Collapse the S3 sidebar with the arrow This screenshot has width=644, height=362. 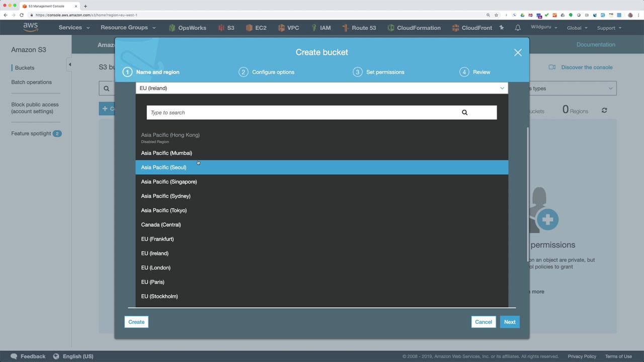pos(69,64)
